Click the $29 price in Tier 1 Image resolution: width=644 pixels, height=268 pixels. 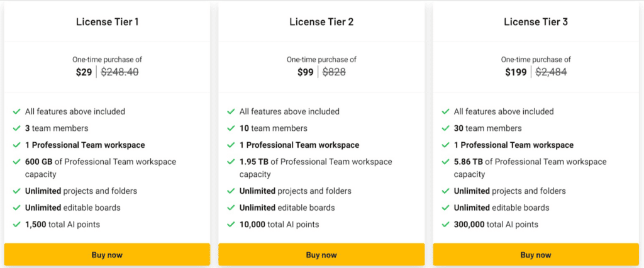(x=84, y=72)
